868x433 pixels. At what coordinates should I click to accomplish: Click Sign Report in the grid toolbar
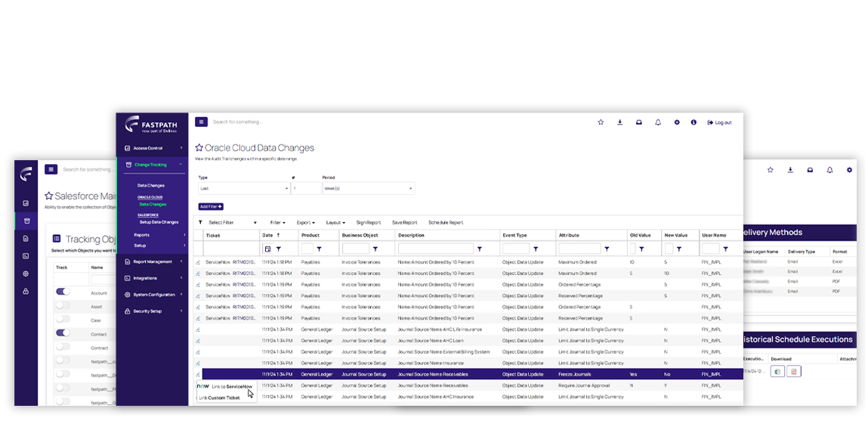pyautogui.click(x=369, y=223)
